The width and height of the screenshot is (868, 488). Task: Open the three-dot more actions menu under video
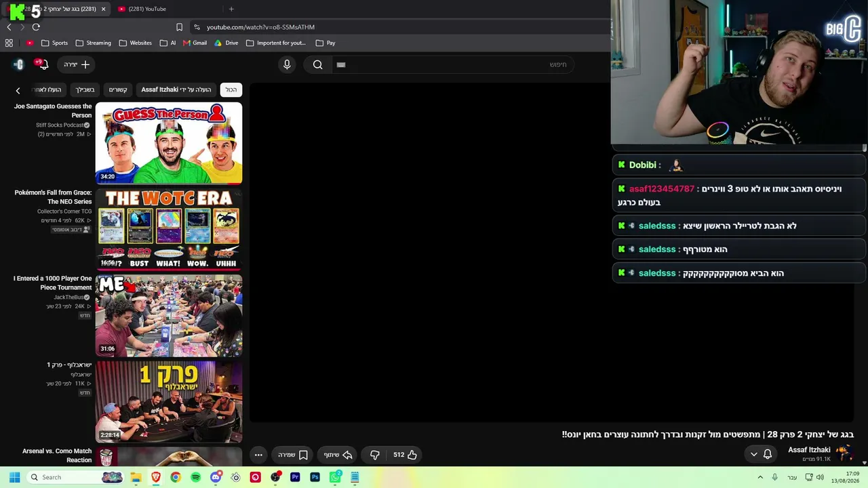click(x=258, y=455)
